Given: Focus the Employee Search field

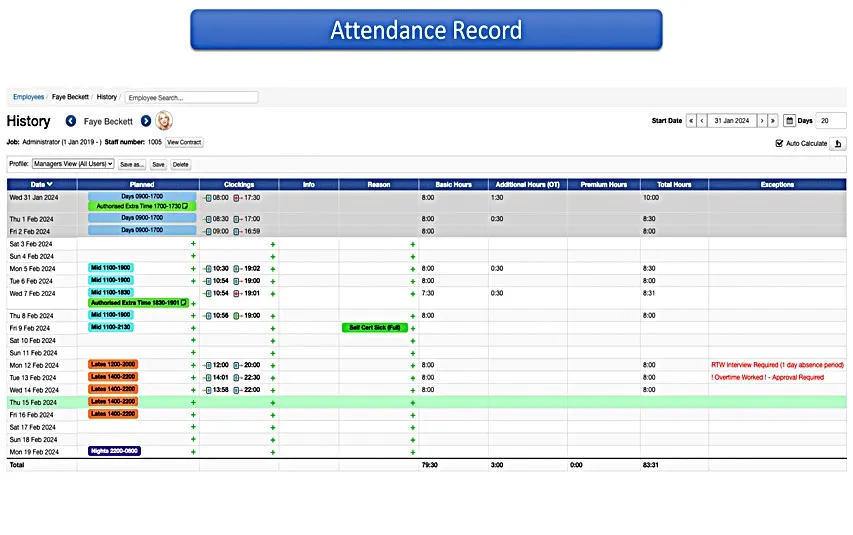Looking at the screenshot, I should click(191, 97).
